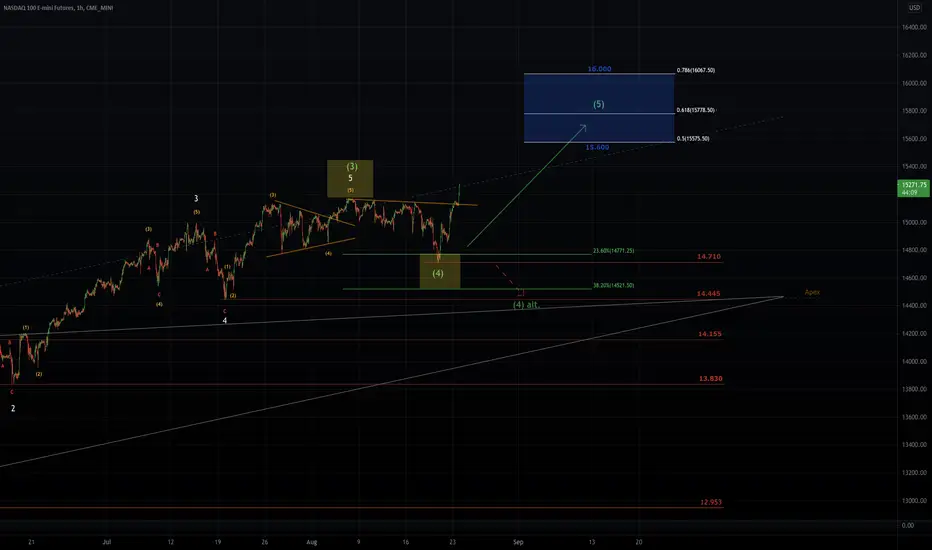This screenshot has width=932, height=550.
Task: Select the red 13.830 level label
Action: click(711, 379)
